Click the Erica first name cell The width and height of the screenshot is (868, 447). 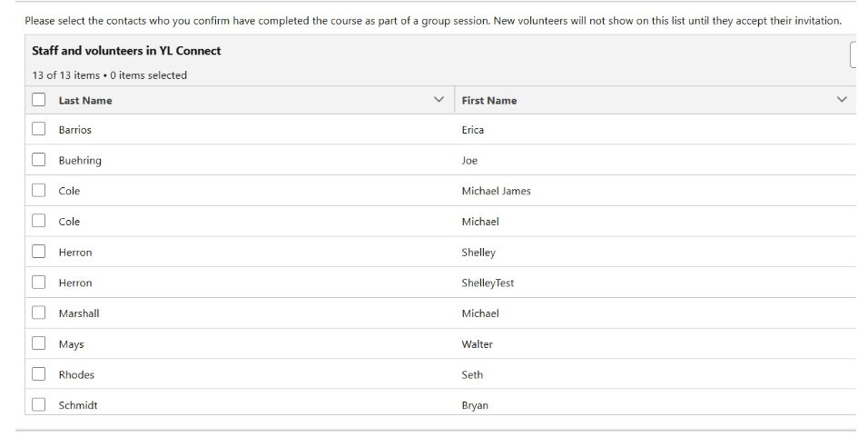[x=472, y=130]
